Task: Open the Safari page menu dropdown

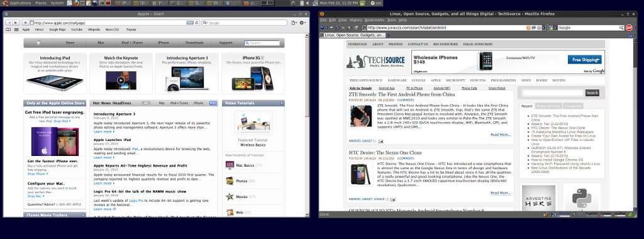Action: pyautogui.click(x=294, y=23)
